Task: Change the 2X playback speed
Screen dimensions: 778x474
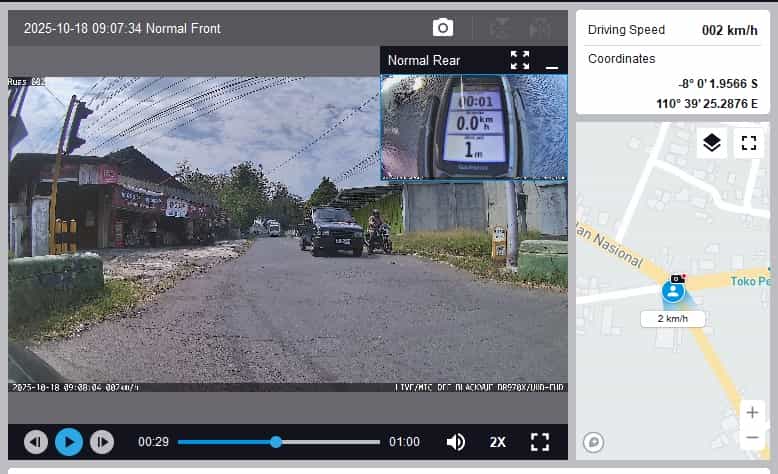Action: 498,441
